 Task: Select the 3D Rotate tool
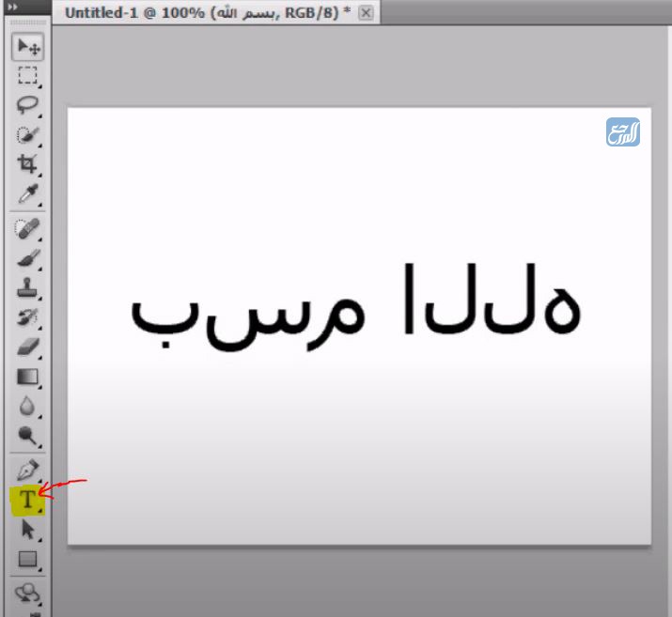[x=28, y=594]
